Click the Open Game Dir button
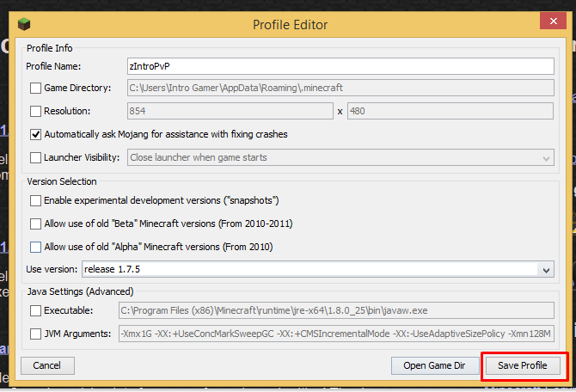 (x=434, y=365)
